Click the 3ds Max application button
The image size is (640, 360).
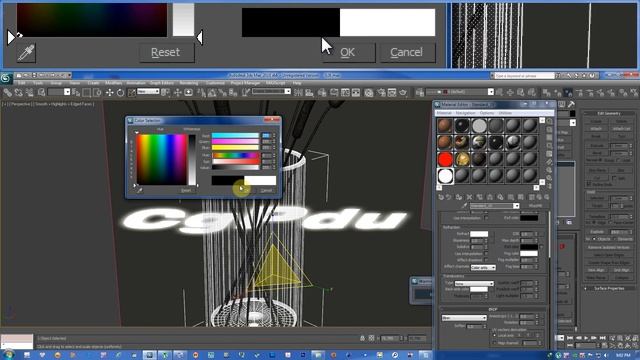point(6,78)
